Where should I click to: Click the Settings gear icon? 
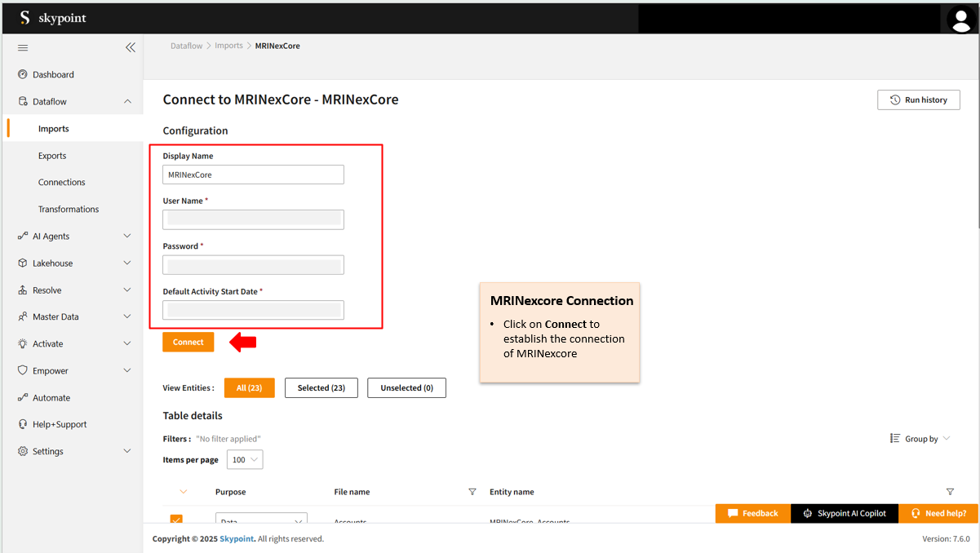(22, 451)
